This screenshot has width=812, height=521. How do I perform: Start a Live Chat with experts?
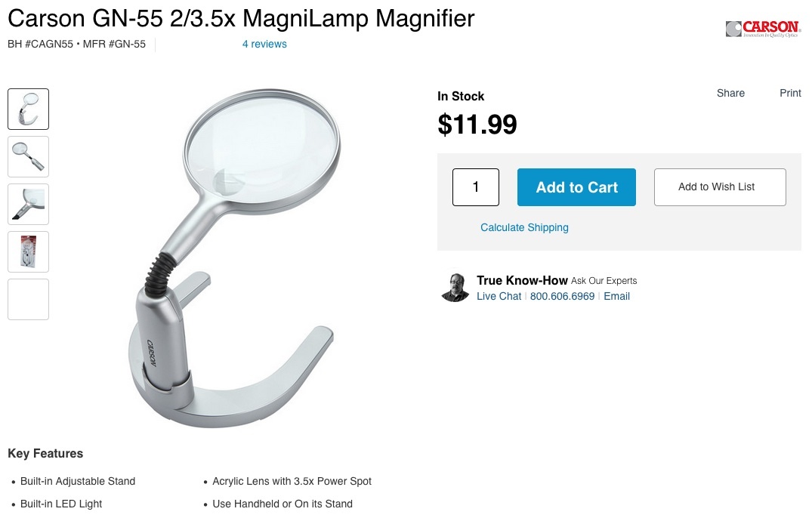(499, 296)
